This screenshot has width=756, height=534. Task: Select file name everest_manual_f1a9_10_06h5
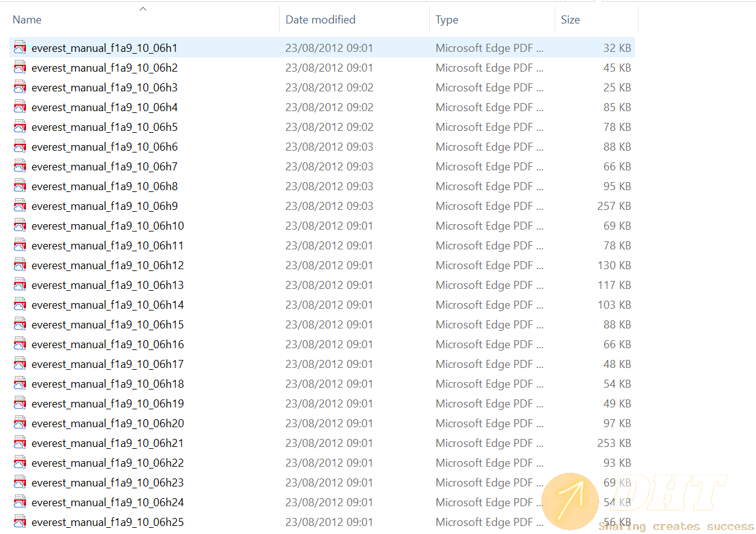coord(104,127)
